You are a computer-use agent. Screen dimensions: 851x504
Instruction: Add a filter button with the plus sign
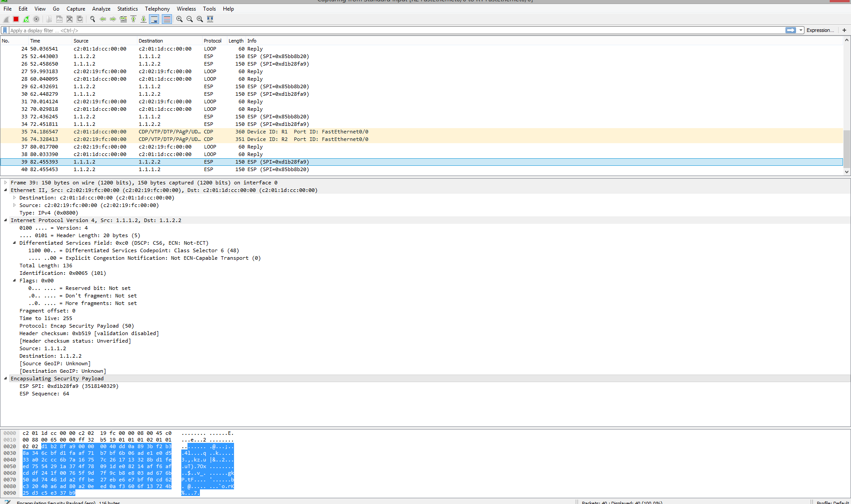pyautogui.click(x=844, y=30)
